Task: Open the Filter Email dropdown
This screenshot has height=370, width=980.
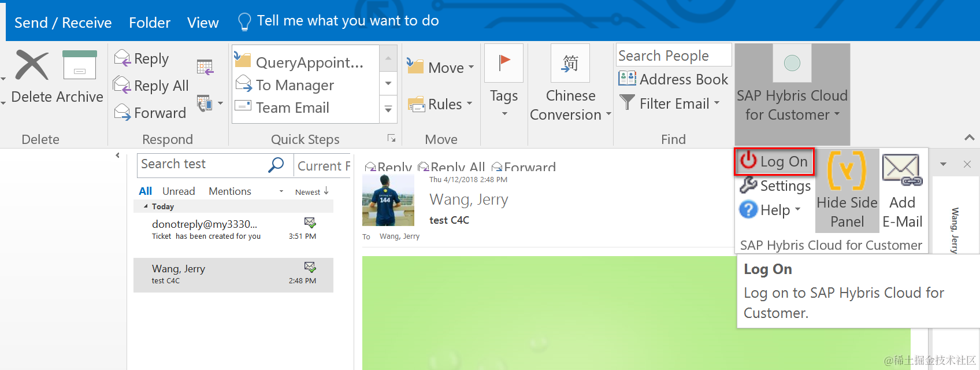Action: pyautogui.click(x=670, y=103)
